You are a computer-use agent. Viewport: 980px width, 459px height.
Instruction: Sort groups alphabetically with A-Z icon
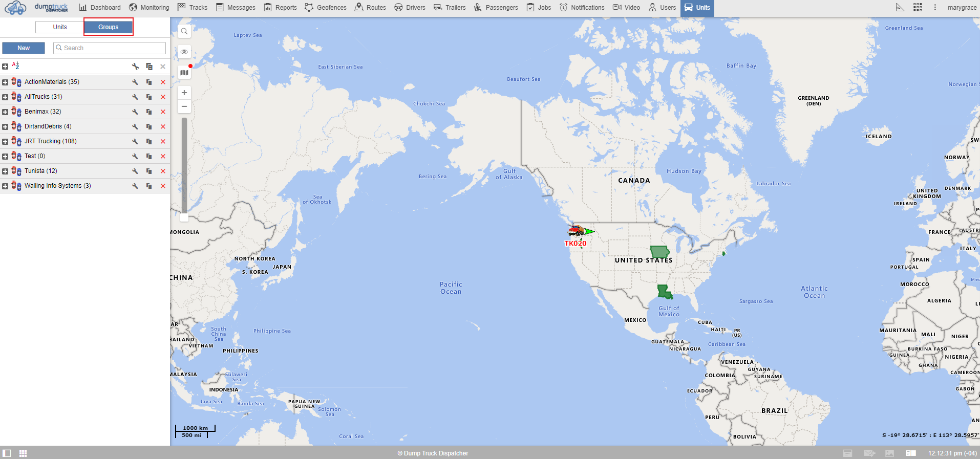click(16, 66)
